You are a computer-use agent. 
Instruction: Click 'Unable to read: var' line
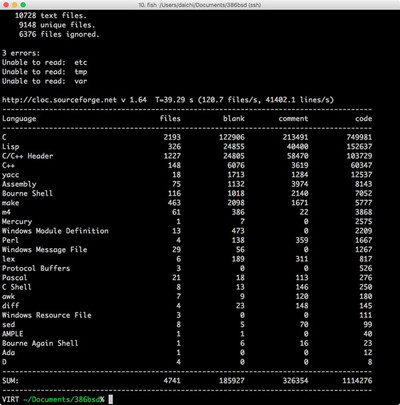click(x=45, y=81)
